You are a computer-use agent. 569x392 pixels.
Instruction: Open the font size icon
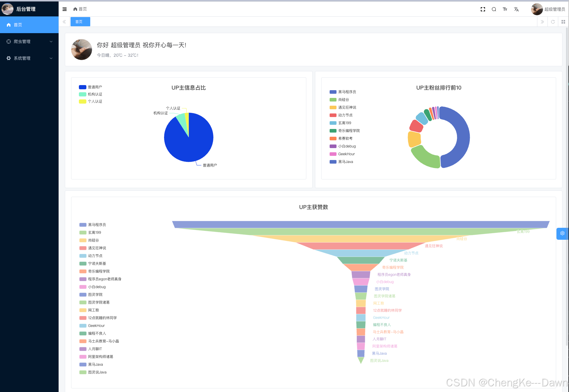505,9
